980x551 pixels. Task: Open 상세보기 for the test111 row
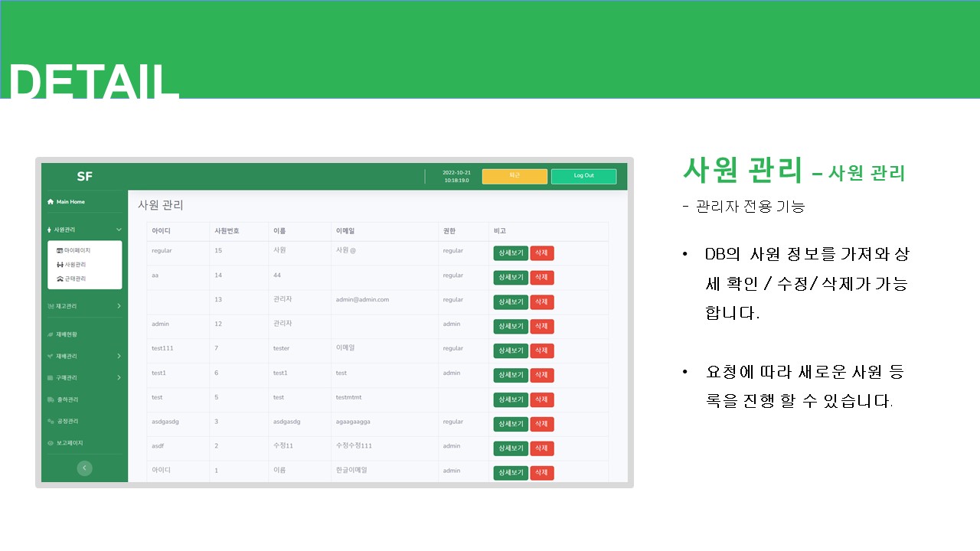pos(511,351)
